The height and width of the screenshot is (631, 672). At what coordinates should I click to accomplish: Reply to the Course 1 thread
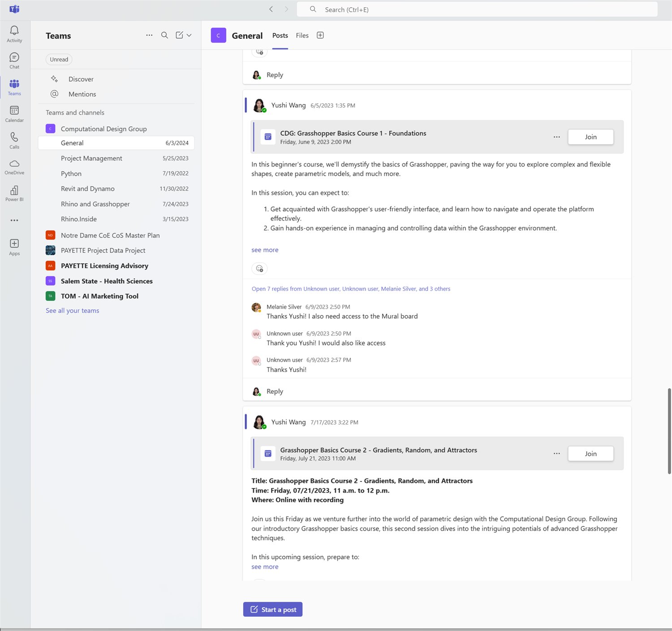click(275, 391)
